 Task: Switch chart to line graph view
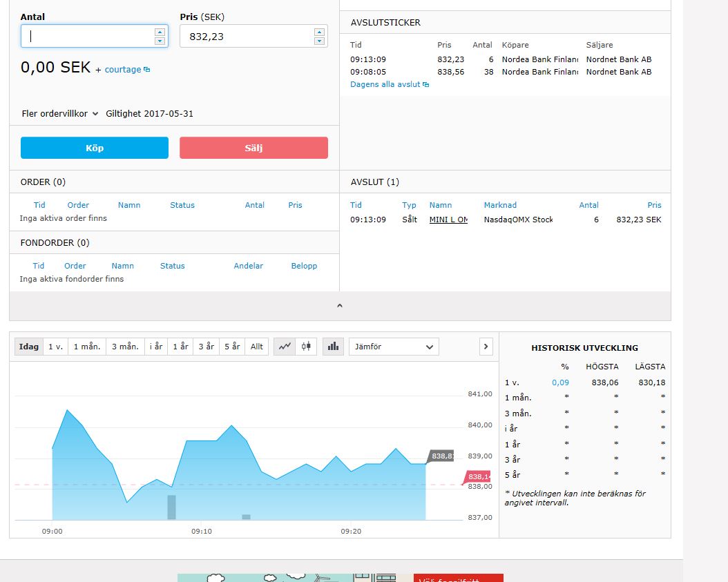pos(285,347)
